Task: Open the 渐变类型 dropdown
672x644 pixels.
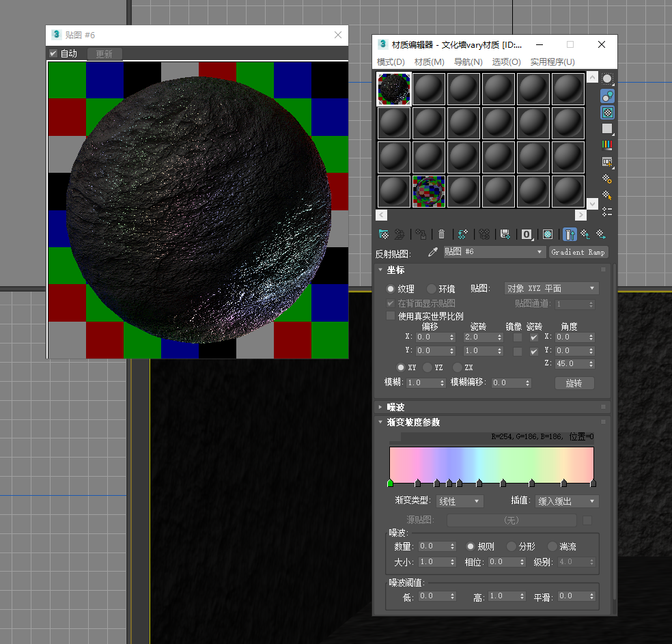Action: pos(459,501)
